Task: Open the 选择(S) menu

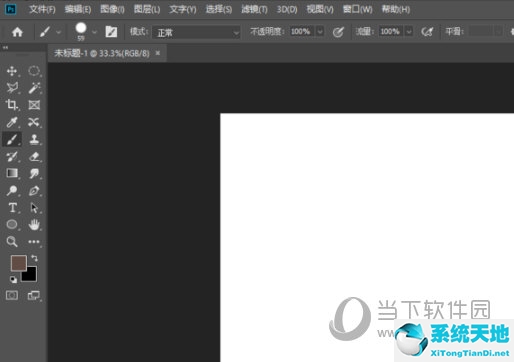Action: coord(219,9)
